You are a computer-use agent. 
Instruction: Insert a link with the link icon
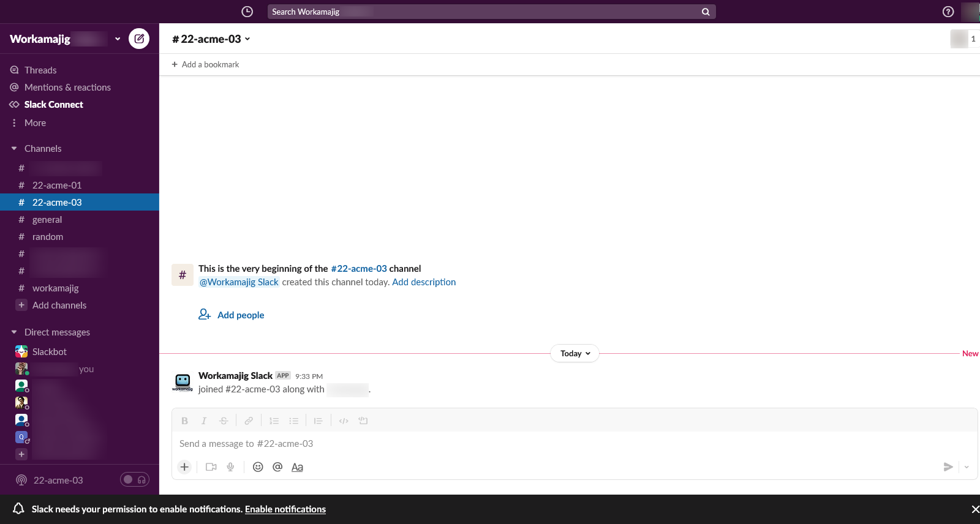pos(249,421)
